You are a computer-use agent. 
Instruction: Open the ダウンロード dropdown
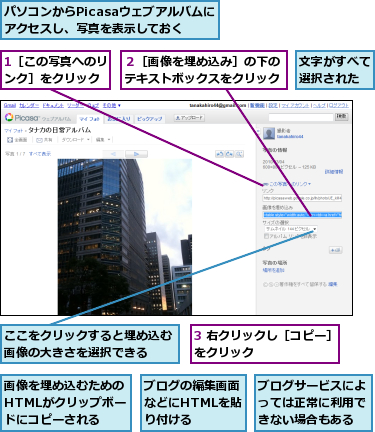[x=76, y=140]
